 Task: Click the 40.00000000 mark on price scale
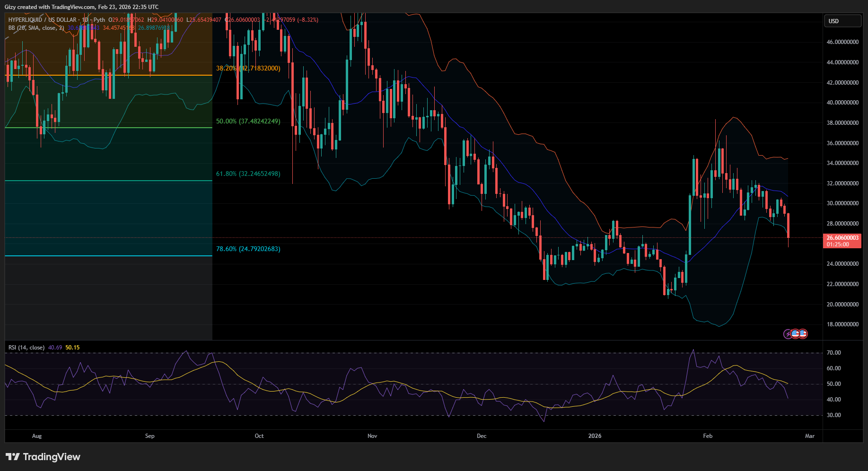[x=842, y=103]
